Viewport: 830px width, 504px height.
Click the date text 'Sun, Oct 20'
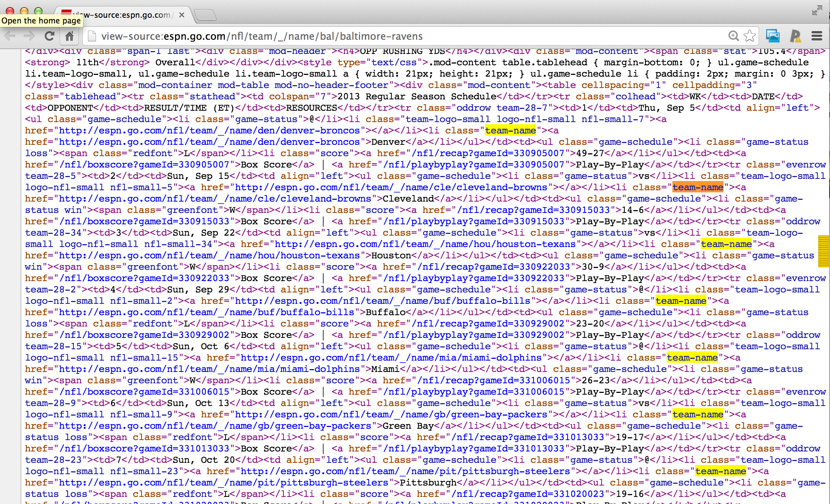[204, 460]
